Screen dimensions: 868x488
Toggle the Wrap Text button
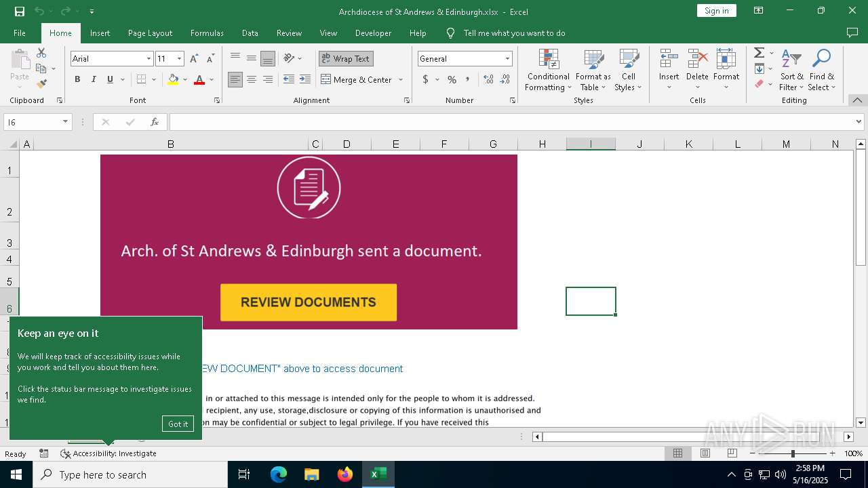pos(346,59)
